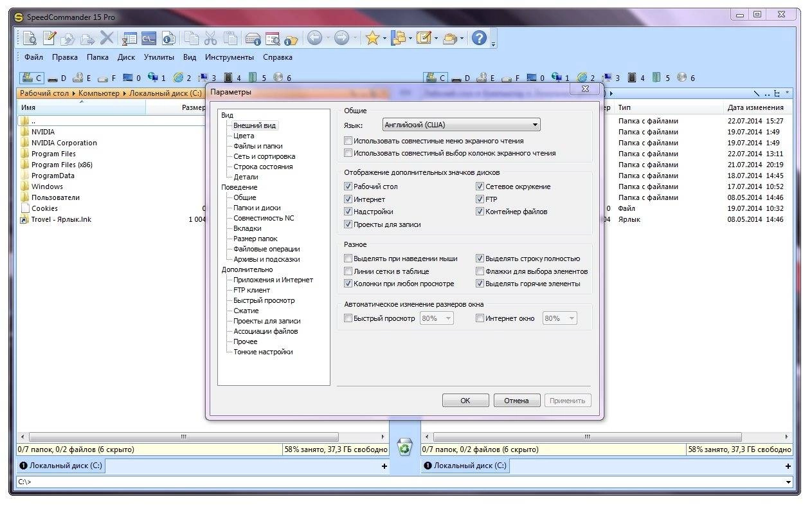The image size is (812, 508).
Task: Uncheck the 'Проекты для записи' checkbox
Action: click(x=348, y=224)
